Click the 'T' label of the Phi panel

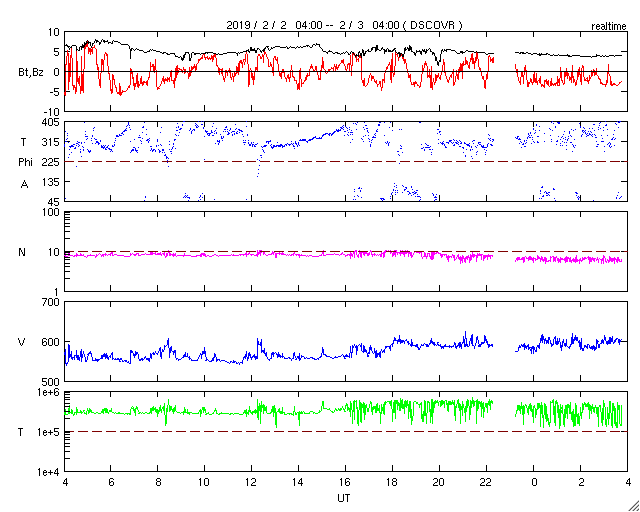pyautogui.click(x=23, y=142)
